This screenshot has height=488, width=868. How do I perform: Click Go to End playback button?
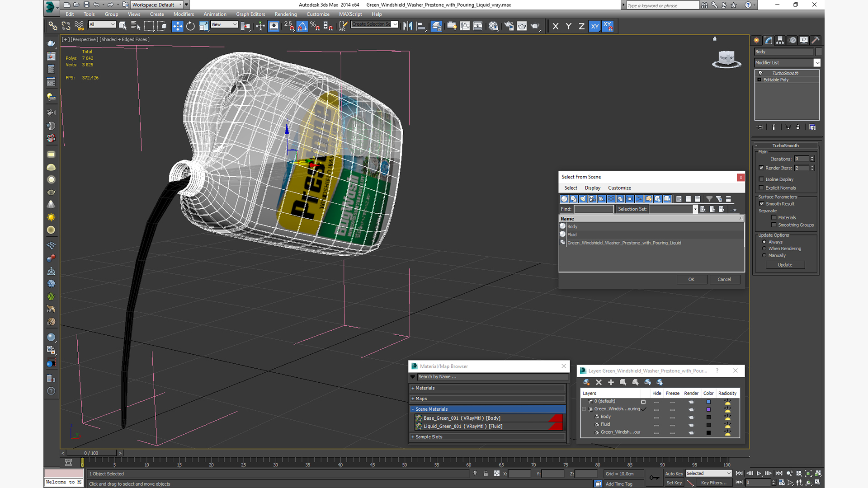pyautogui.click(x=779, y=474)
